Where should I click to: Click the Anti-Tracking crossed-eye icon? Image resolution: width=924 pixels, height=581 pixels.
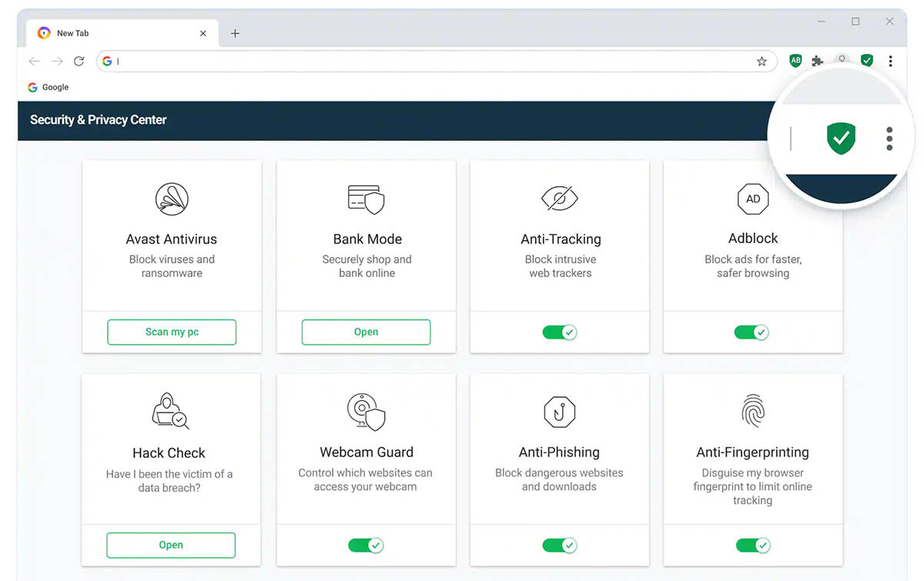(560, 199)
